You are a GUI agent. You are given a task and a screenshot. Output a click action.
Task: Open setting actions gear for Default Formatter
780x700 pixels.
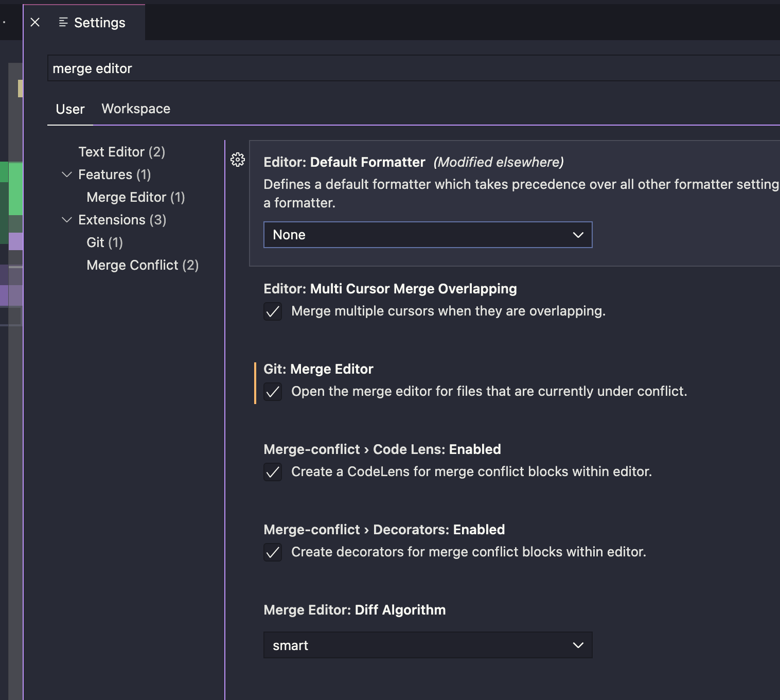(x=238, y=160)
